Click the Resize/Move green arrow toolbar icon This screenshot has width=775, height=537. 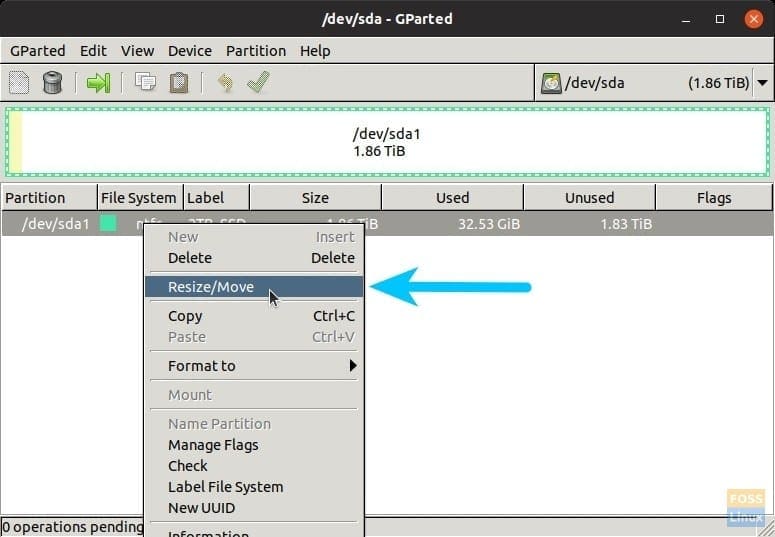[x=98, y=83]
